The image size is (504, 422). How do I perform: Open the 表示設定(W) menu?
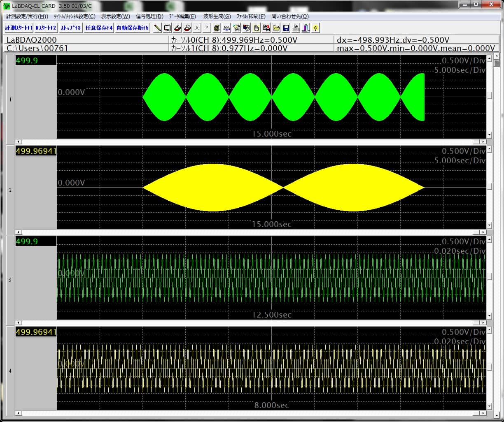[115, 16]
